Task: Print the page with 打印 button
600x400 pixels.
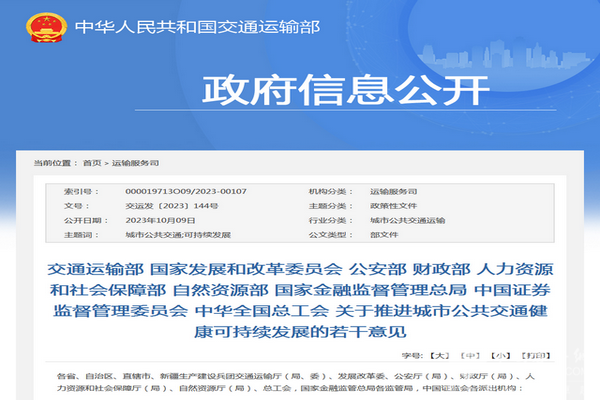Action: pos(536,354)
